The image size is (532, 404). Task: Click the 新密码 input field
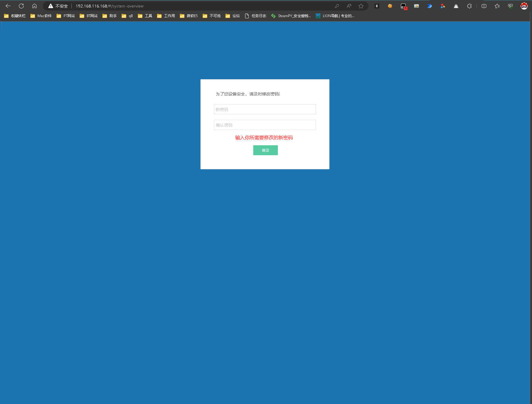click(x=265, y=109)
